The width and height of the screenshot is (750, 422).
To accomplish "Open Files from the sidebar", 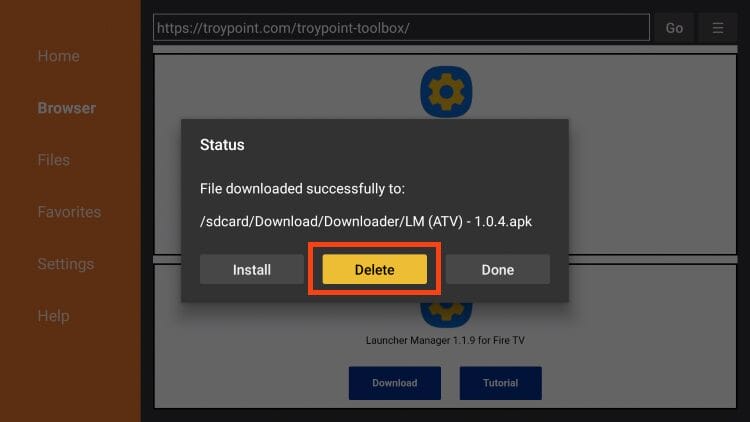I will [54, 160].
